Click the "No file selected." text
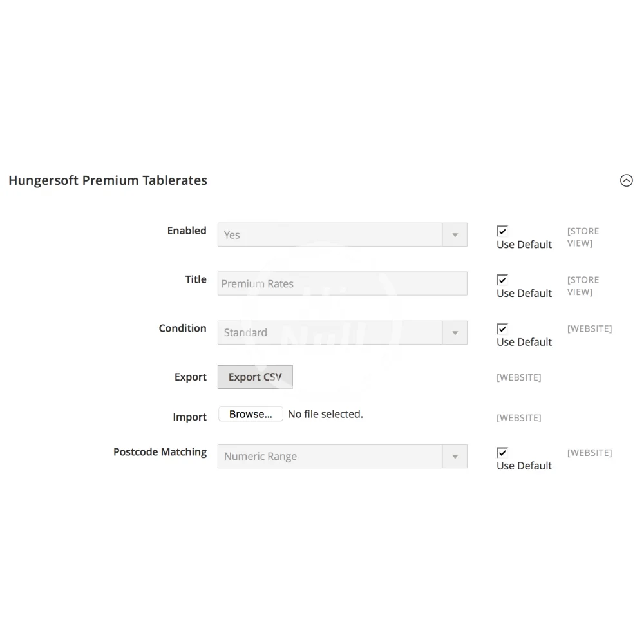This screenshot has height=644, width=644. pyautogui.click(x=325, y=414)
